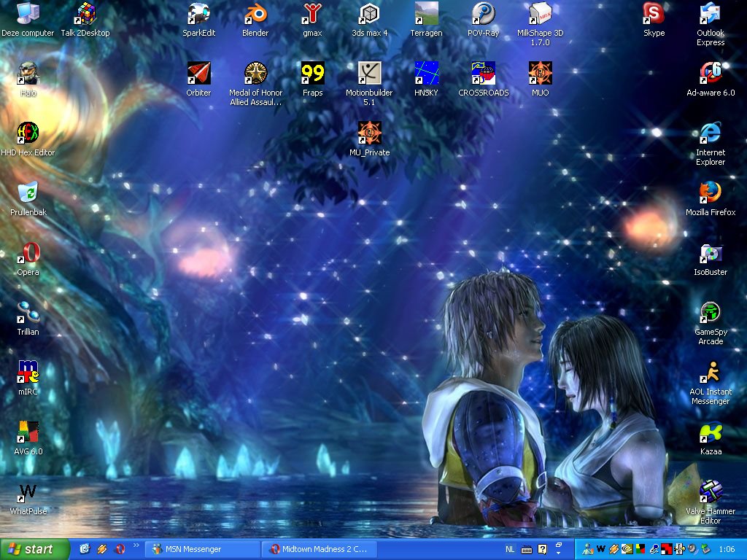Select the mIRC desktop icon

28,373
